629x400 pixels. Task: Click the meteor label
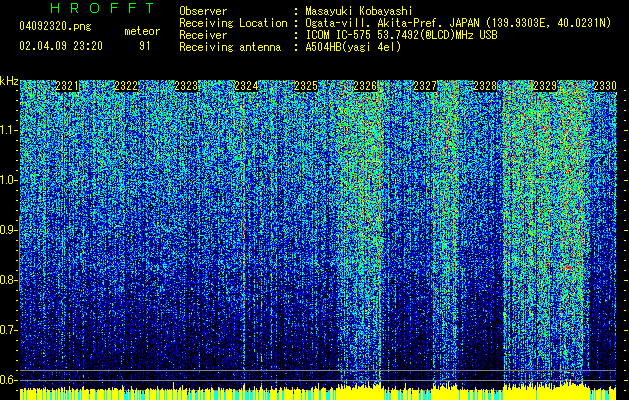(x=142, y=31)
